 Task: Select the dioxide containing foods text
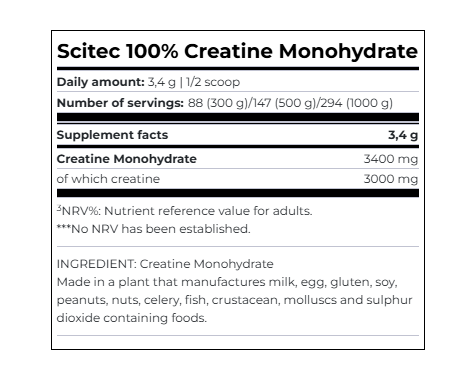[132, 318]
